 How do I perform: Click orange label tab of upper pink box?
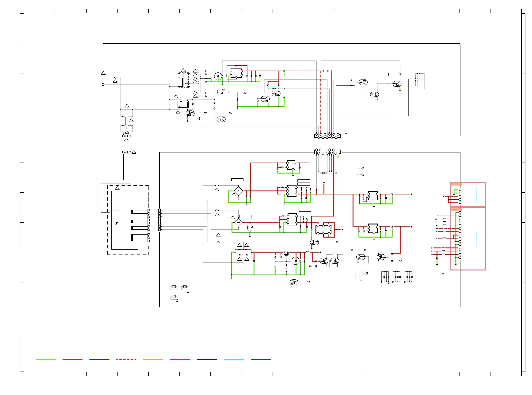456,184
